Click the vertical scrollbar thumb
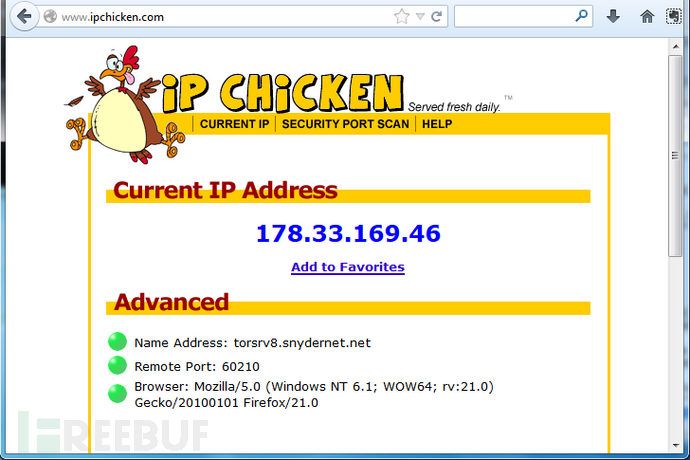690x460 pixels. pyautogui.click(x=675, y=156)
